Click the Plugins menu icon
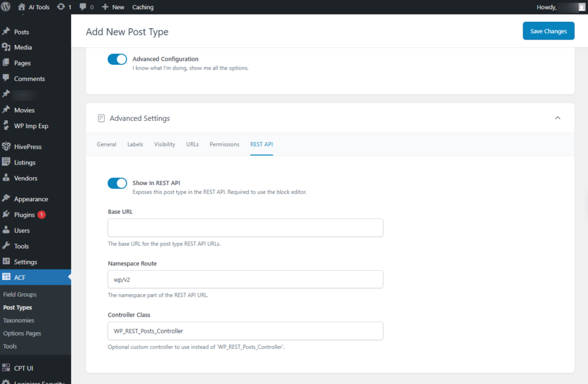 click(x=6, y=214)
